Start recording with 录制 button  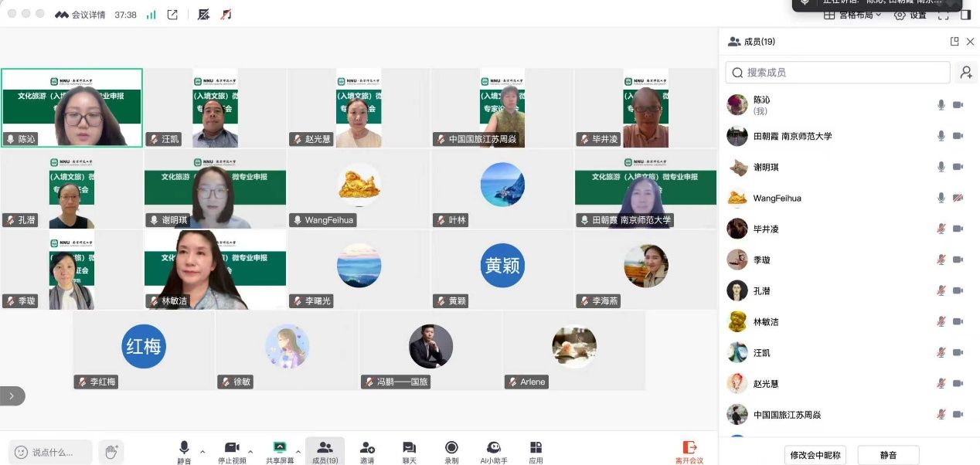pyautogui.click(x=451, y=453)
